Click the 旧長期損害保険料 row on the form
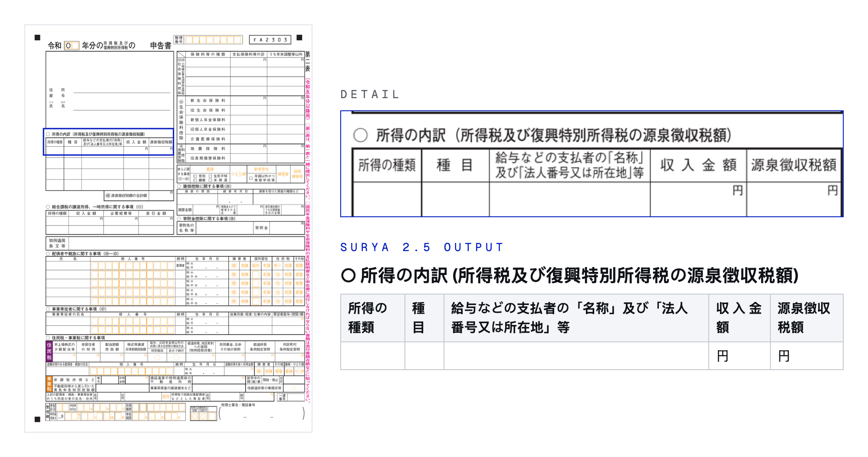868x457 pixels. 245,158
